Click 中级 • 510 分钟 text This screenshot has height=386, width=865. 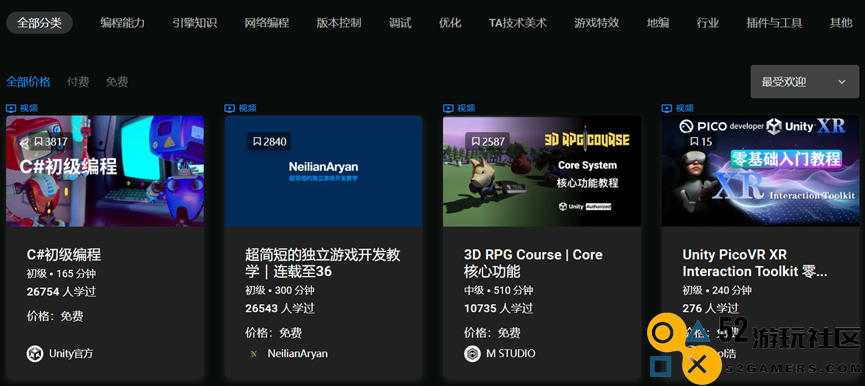click(499, 290)
